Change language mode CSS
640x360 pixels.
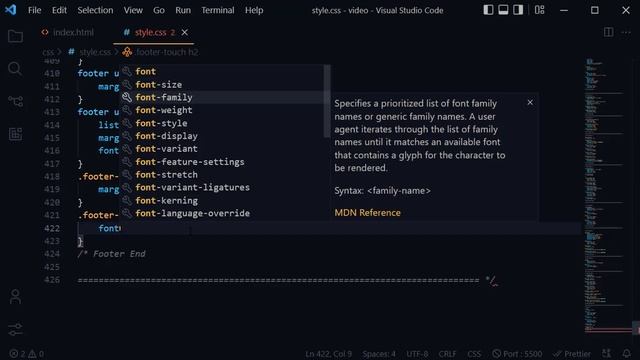click(x=474, y=353)
